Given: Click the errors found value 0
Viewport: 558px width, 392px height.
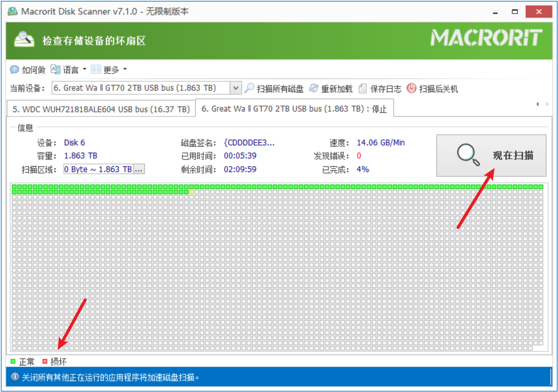Looking at the screenshot, I should click(x=359, y=155).
